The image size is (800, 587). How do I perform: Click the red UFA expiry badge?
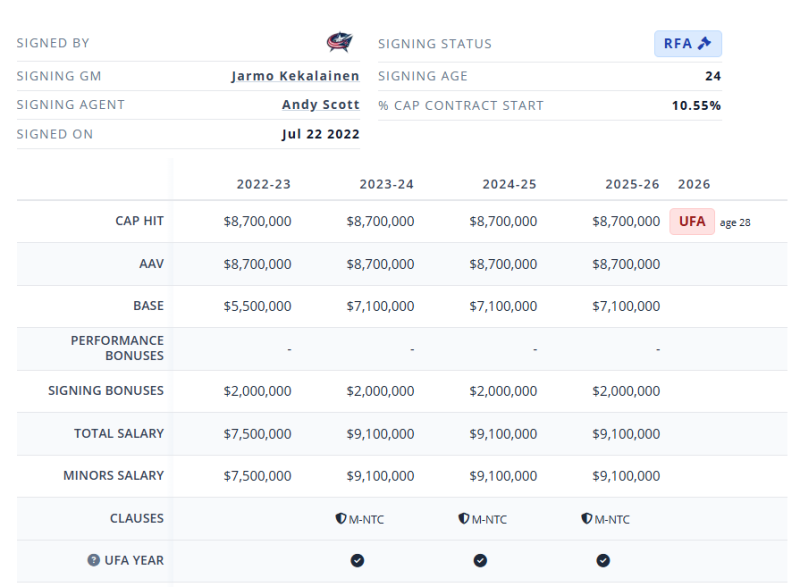point(692,222)
